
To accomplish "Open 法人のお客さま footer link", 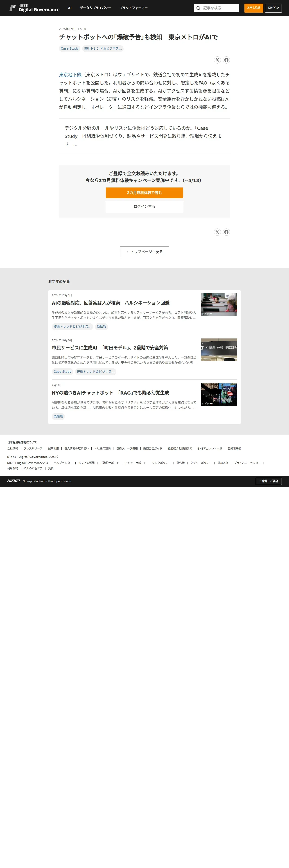I will tap(33, 468).
